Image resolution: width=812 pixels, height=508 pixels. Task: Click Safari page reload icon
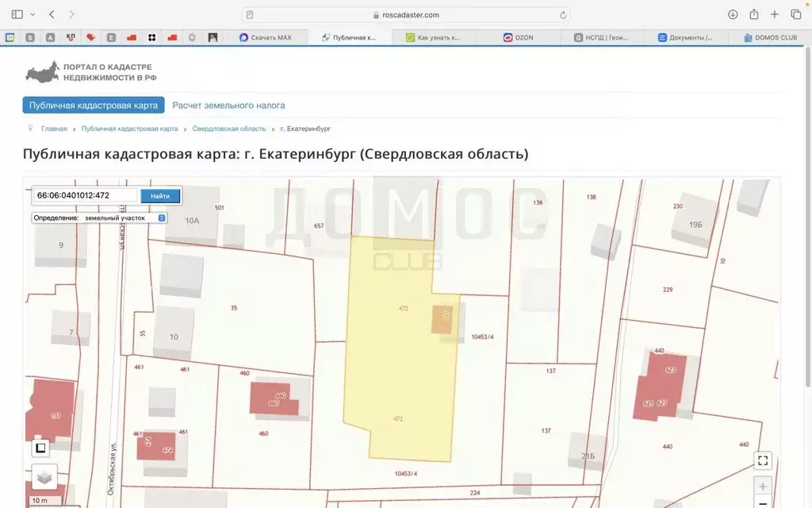[563, 14]
